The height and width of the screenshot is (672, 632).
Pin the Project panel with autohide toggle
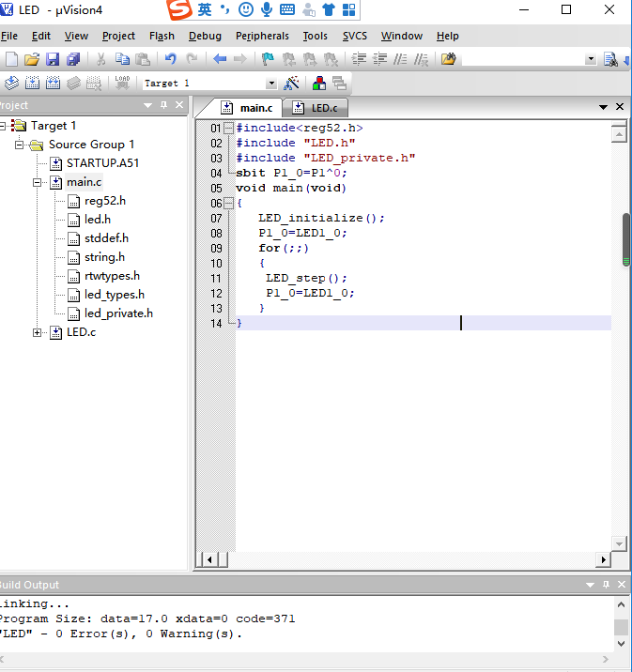tap(163, 105)
